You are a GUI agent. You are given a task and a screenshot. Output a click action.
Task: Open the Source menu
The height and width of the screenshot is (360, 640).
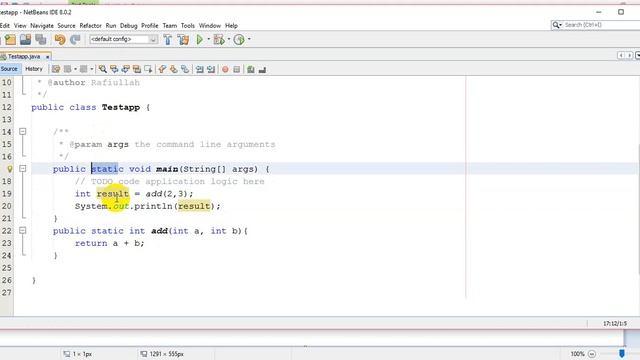[66, 26]
